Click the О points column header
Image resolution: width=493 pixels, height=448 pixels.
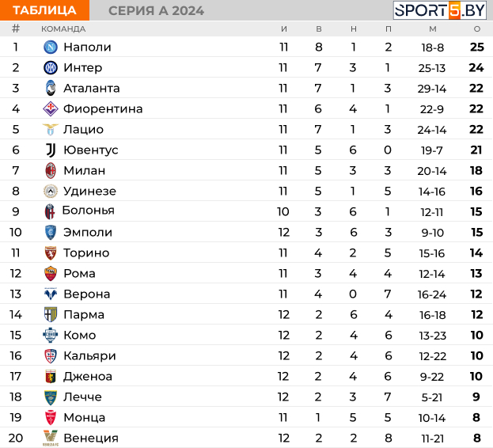click(x=477, y=29)
